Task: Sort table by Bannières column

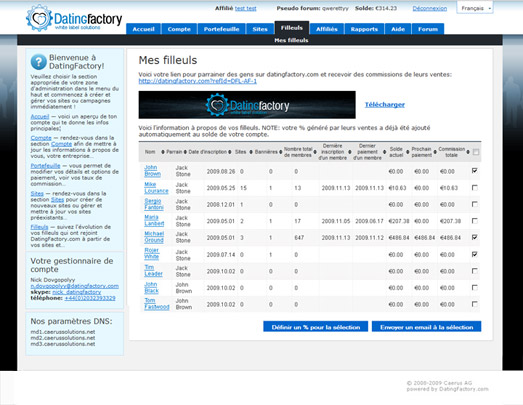Action: pos(281,152)
